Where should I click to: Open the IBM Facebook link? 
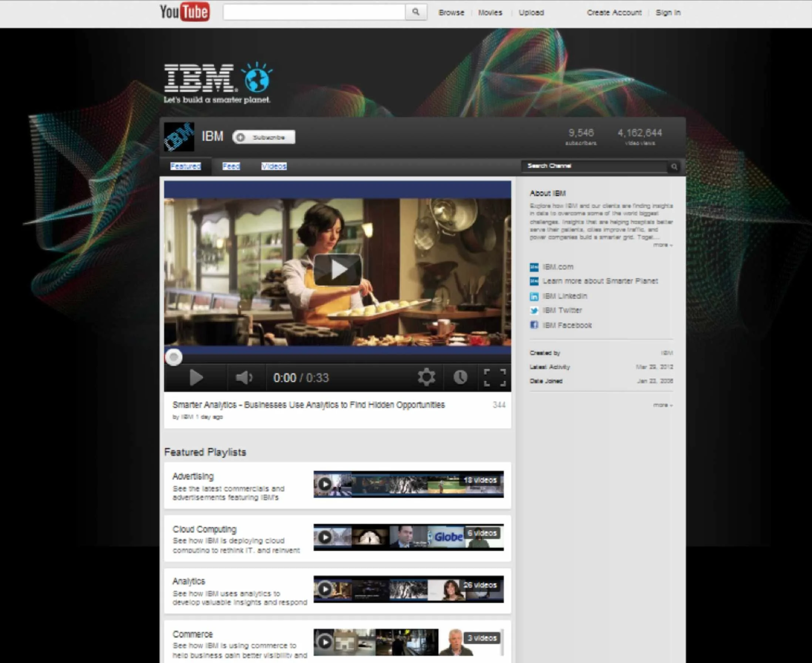tap(567, 325)
